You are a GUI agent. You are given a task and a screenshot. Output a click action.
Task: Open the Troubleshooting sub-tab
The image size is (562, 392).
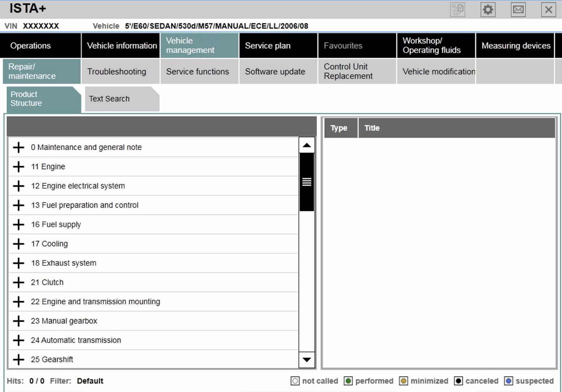coord(121,71)
